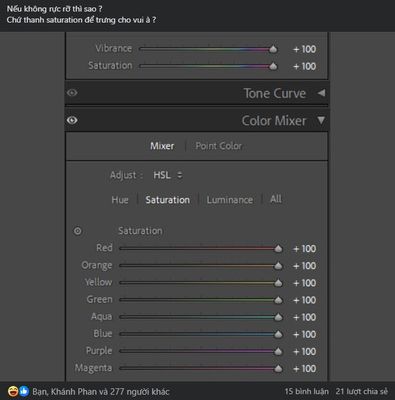Click the Tone Curve panel title
Viewport: 395px width, 400px height.
[275, 93]
